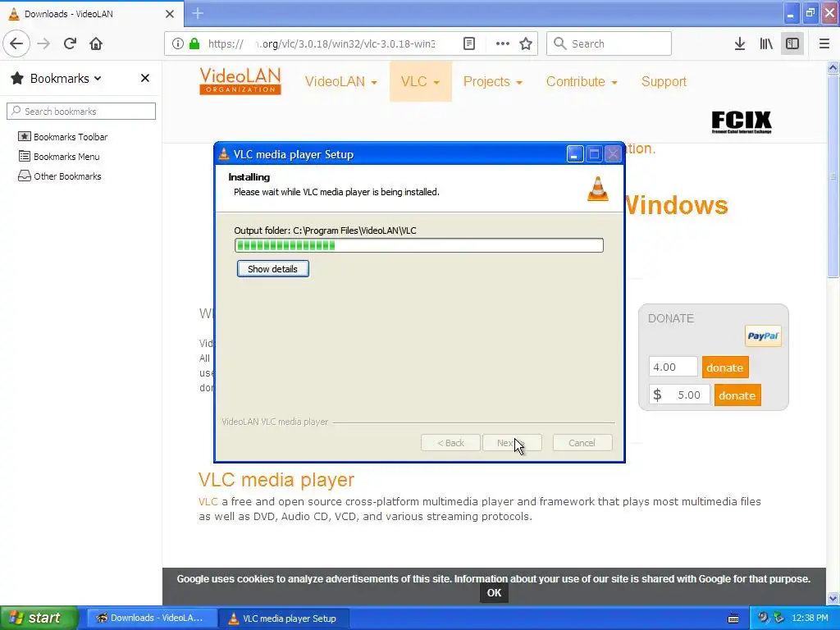The height and width of the screenshot is (630, 840).
Task: Click Show details in the installer
Action: [272, 269]
